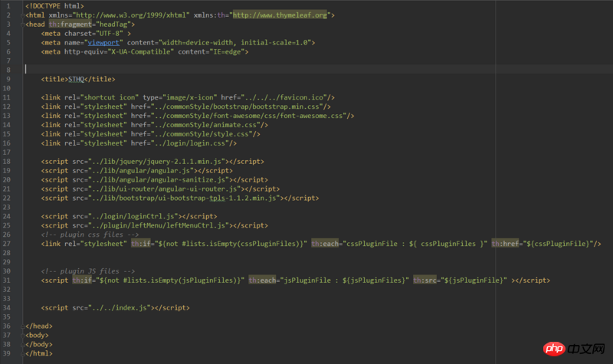
Task: Click the leftMenuCtrl.js script source
Action: pyautogui.click(x=160, y=225)
